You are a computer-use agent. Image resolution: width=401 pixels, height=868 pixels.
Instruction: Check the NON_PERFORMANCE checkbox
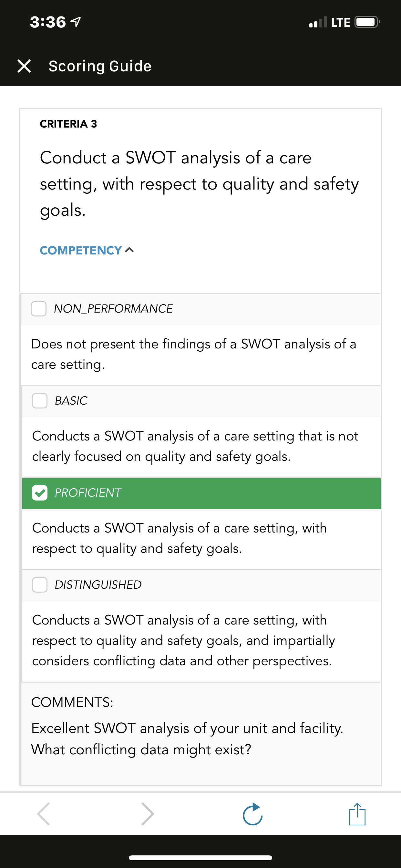click(39, 309)
